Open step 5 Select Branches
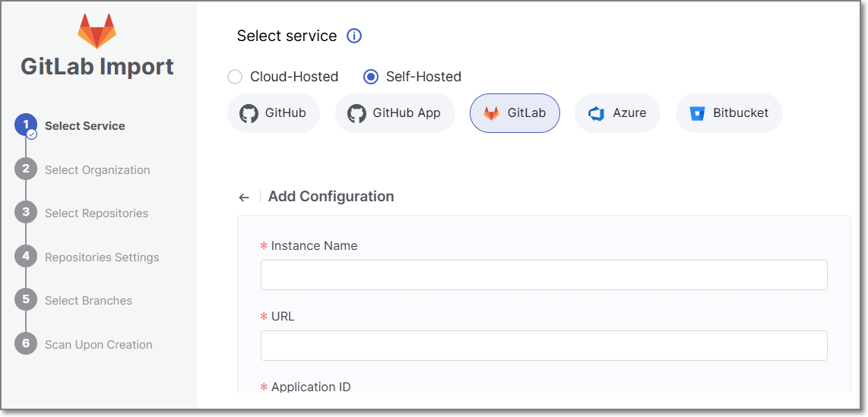 tap(88, 301)
